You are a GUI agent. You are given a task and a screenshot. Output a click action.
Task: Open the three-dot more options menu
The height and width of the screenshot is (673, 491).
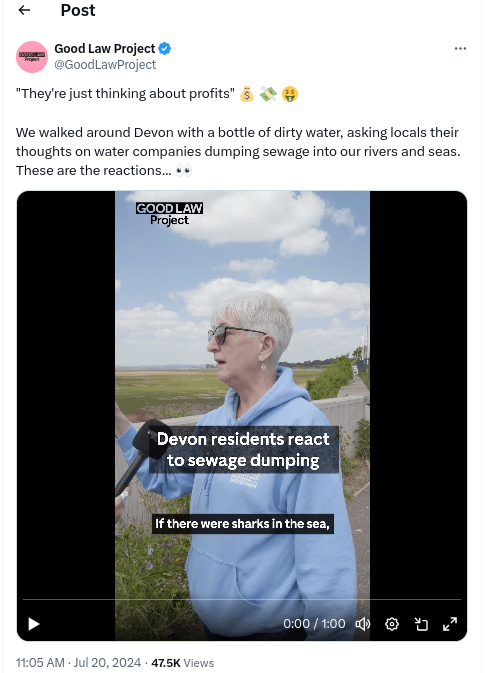click(460, 49)
